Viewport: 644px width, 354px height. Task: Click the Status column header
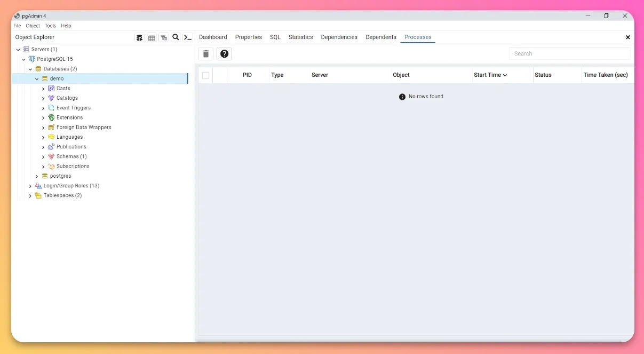pos(543,75)
